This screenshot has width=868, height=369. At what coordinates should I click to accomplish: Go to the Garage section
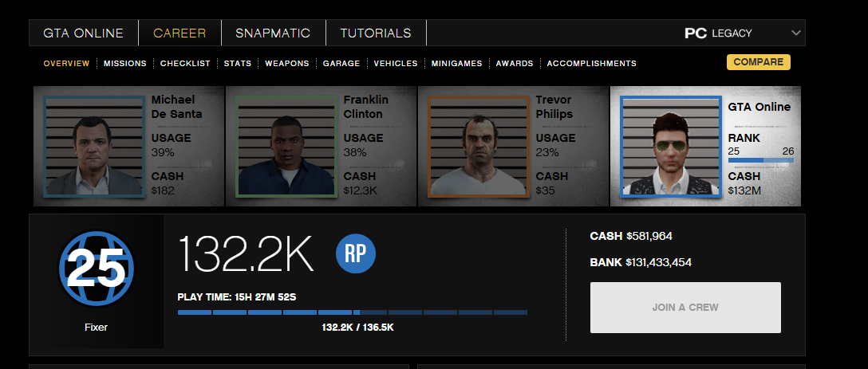[x=341, y=64]
